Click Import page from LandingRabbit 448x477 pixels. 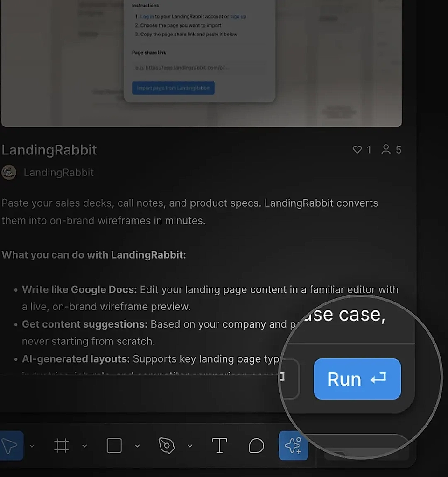173,88
